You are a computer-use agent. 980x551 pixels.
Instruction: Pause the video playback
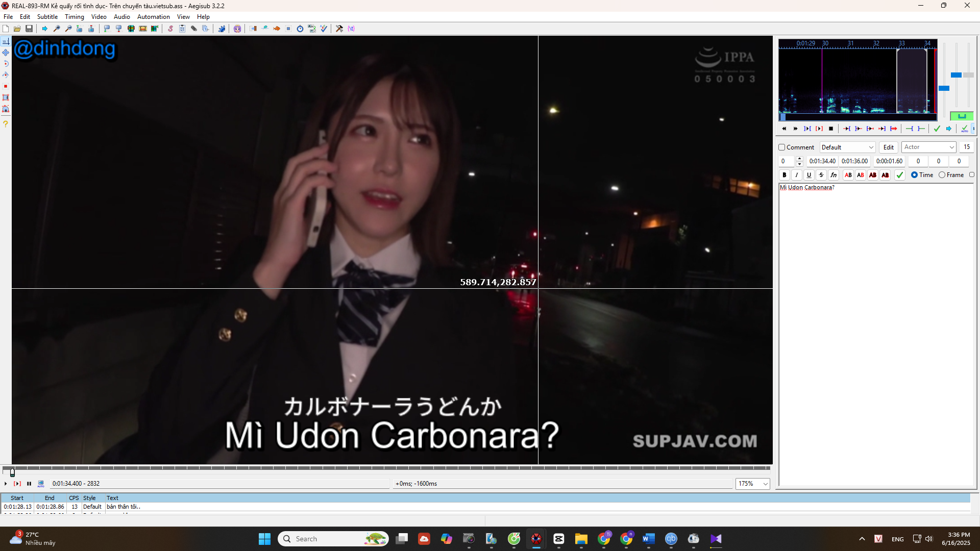click(x=29, y=484)
